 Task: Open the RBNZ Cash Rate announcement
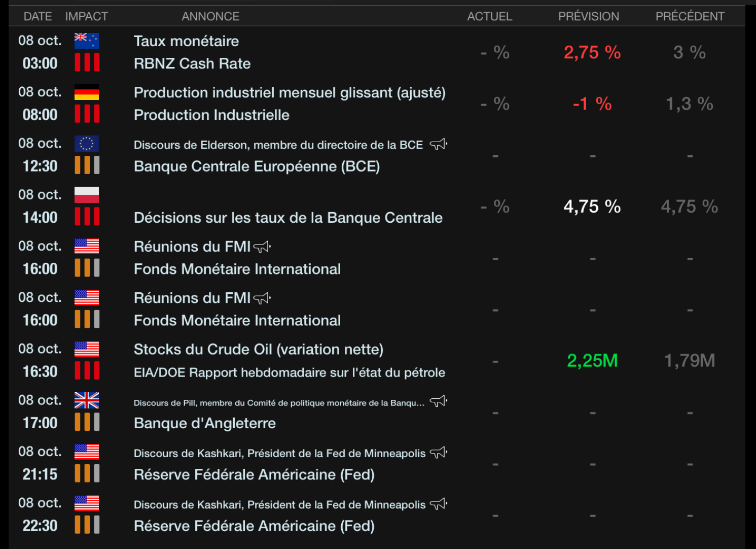(x=192, y=63)
